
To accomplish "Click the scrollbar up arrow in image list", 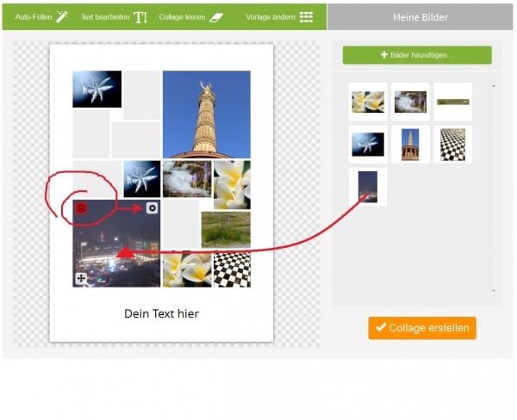I will pyautogui.click(x=494, y=86).
